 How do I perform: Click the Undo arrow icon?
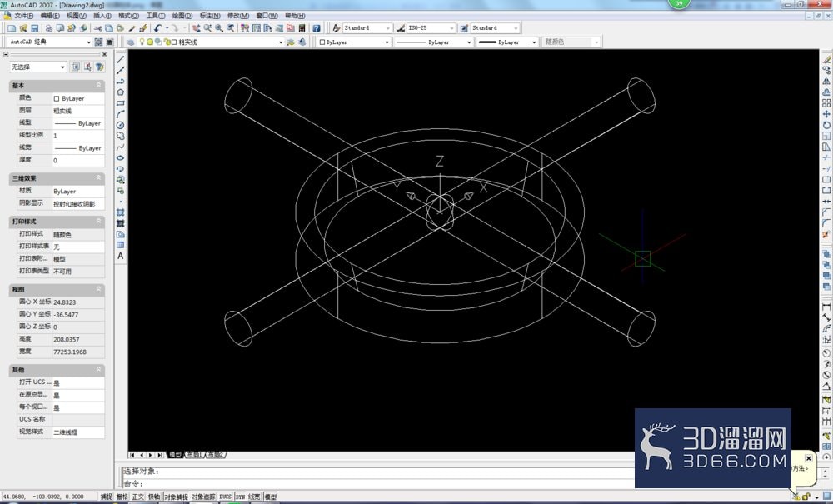coord(157,28)
